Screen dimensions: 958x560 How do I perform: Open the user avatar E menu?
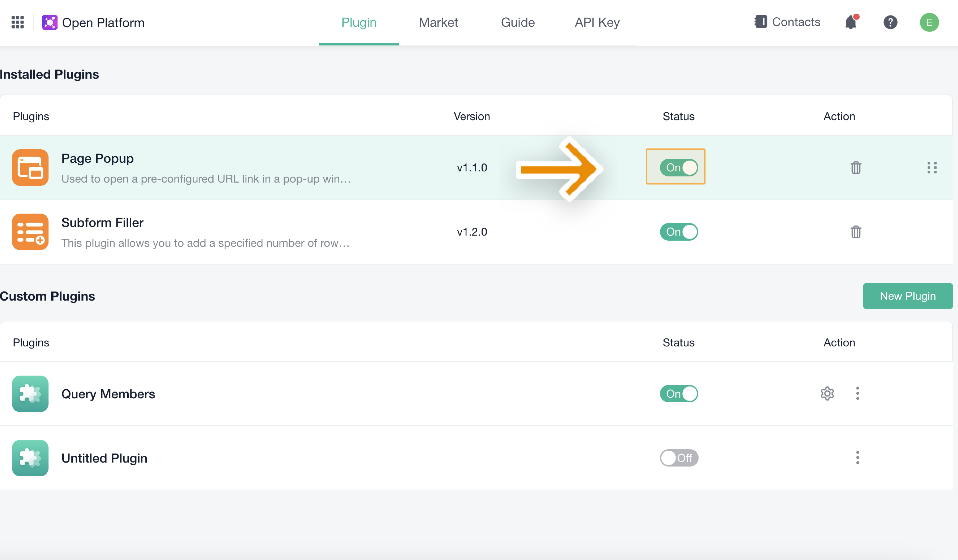[x=929, y=22]
